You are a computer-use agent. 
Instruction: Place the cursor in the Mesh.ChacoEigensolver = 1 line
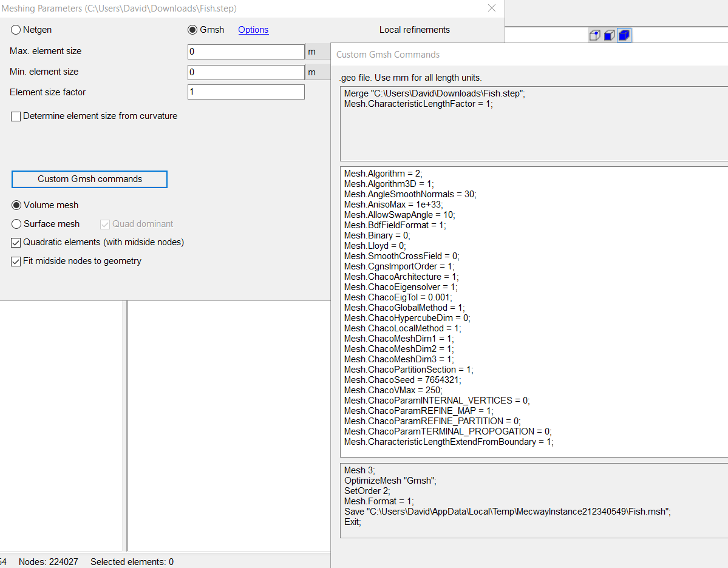[x=401, y=287]
